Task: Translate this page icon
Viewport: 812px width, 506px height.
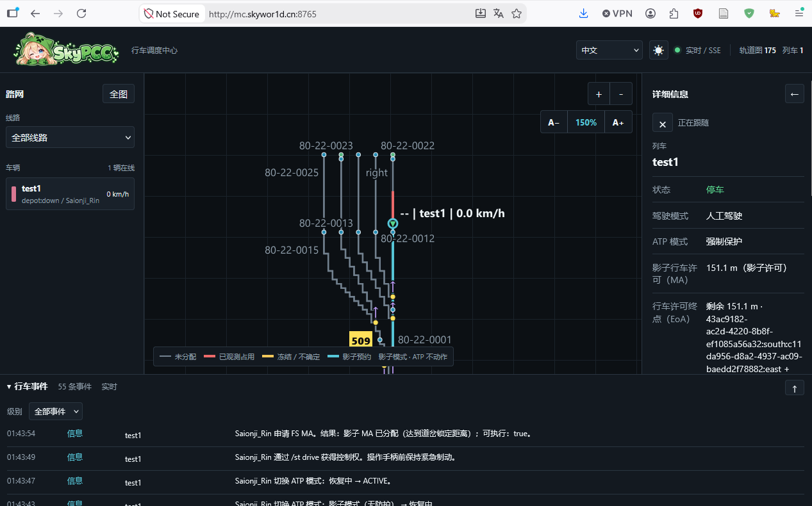Action: pyautogui.click(x=499, y=13)
